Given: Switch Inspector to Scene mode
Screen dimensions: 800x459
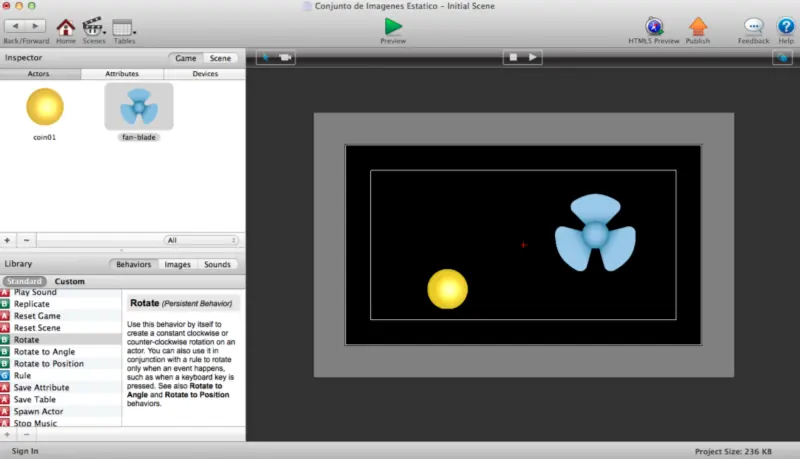Looking at the screenshot, I should pos(220,58).
